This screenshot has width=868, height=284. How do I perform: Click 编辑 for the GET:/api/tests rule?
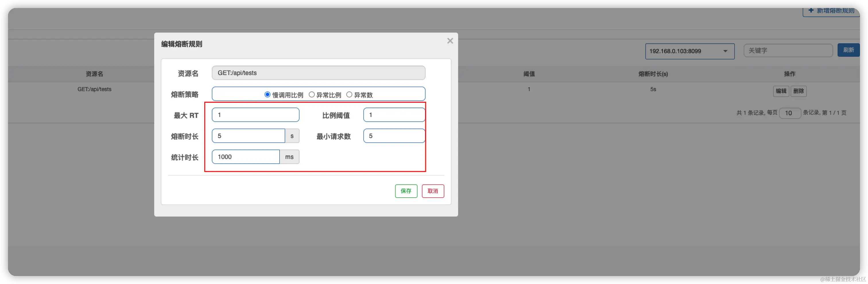tap(781, 91)
